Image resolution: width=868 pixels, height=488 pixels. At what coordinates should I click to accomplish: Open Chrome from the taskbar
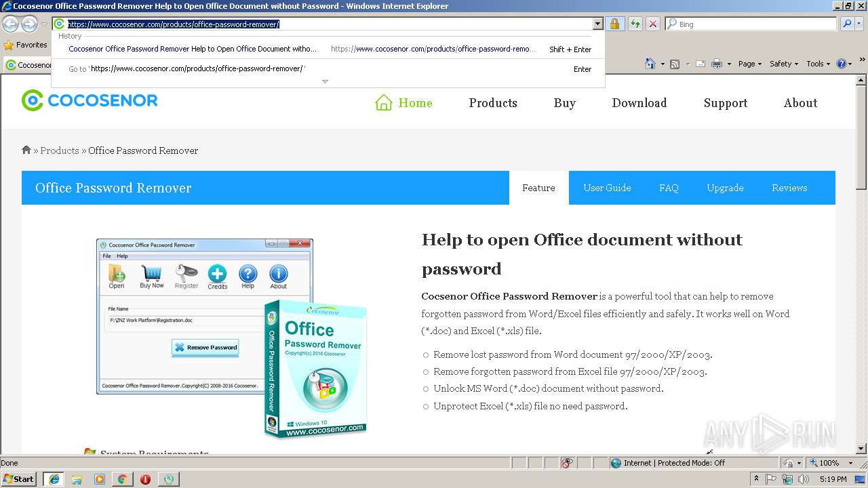[x=122, y=479]
